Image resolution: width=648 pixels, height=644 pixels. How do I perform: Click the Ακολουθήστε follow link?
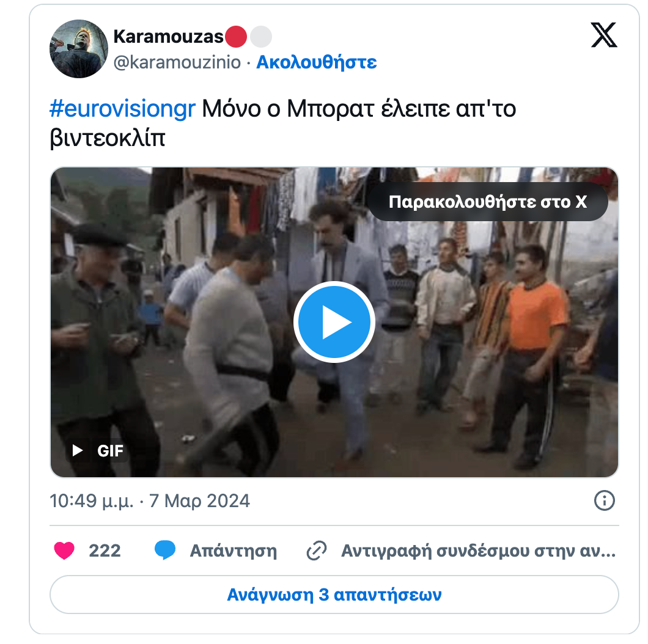(x=317, y=62)
